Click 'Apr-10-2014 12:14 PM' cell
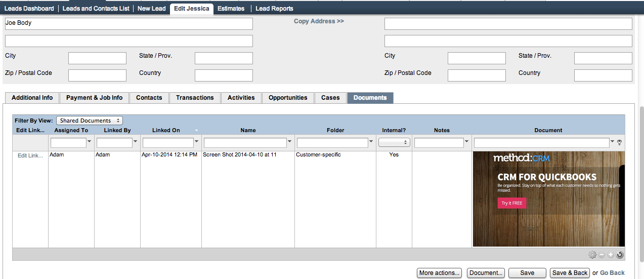This screenshot has height=279, width=644. (169, 155)
